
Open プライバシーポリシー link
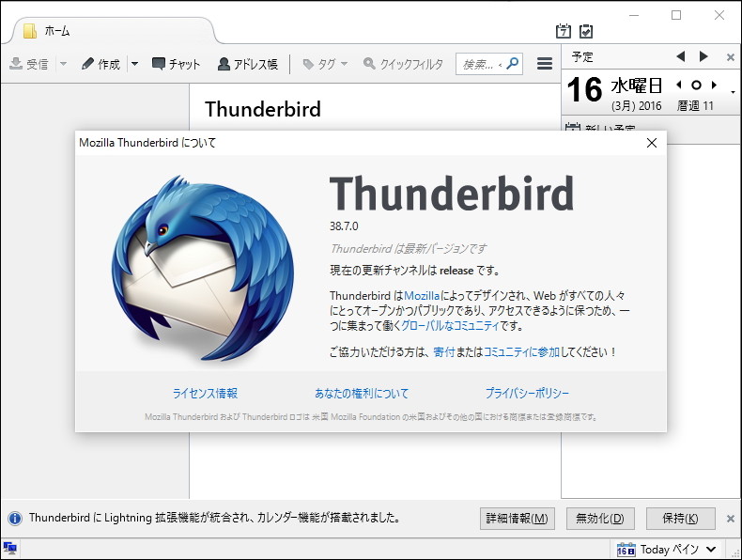tap(527, 394)
